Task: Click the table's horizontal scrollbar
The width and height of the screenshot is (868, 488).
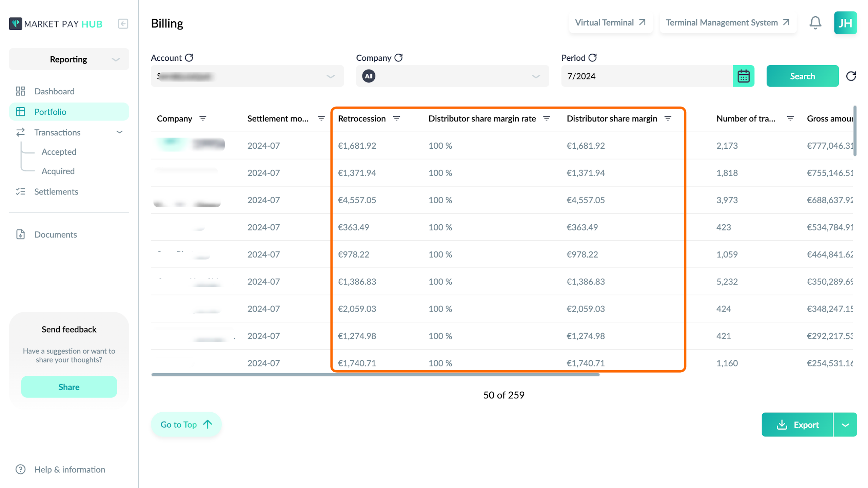Action: tap(375, 375)
